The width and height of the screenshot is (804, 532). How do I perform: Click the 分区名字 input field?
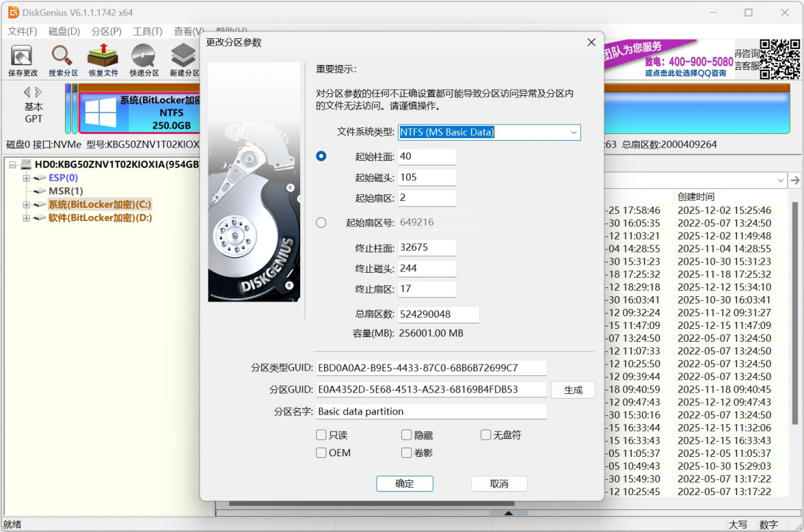coord(431,411)
